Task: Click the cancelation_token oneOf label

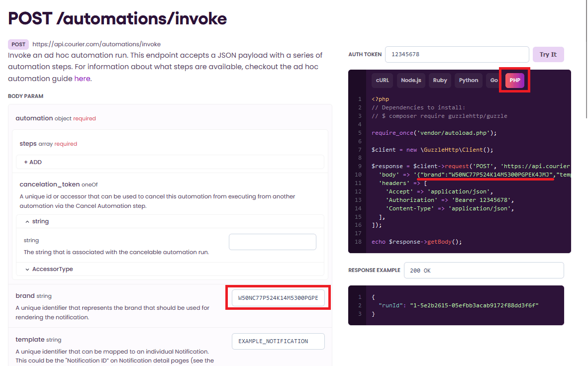Action: (x=59, y=184)
